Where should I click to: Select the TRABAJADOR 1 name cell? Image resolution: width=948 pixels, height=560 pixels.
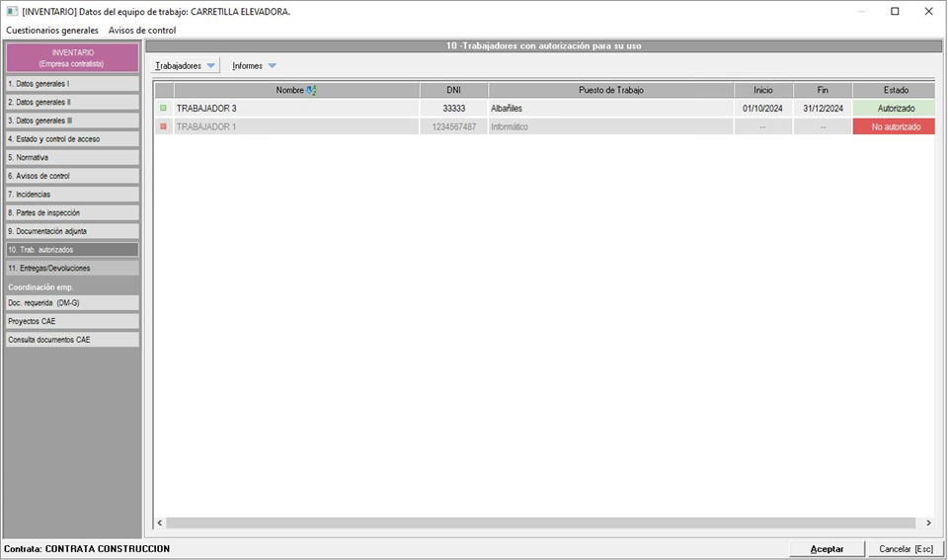coord(296,127)
